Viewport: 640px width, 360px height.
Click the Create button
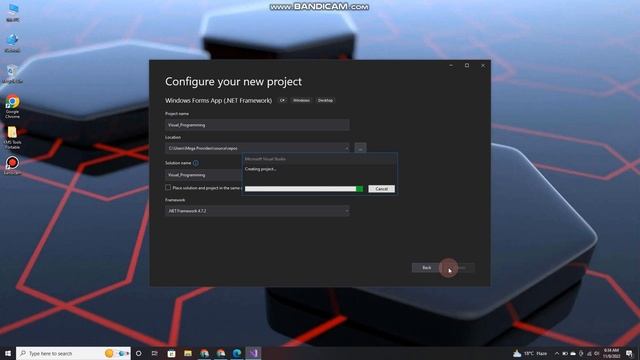point(460,268)
